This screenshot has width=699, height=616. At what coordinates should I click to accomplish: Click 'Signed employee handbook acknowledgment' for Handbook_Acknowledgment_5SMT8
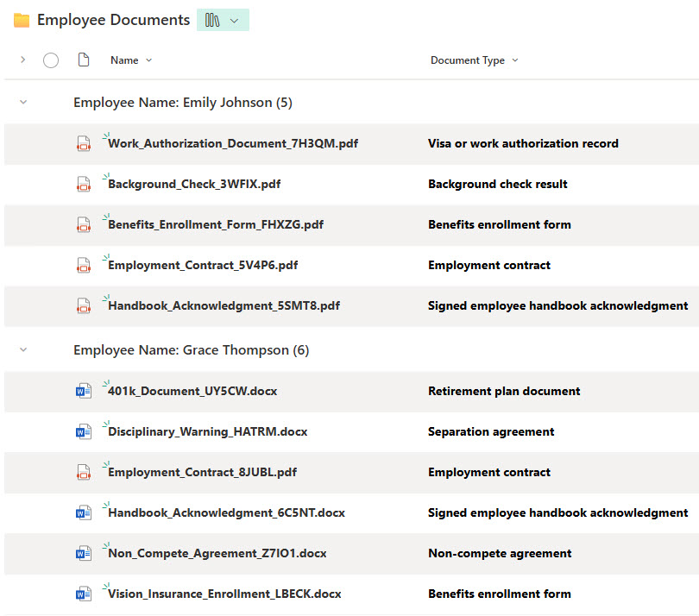558,305
